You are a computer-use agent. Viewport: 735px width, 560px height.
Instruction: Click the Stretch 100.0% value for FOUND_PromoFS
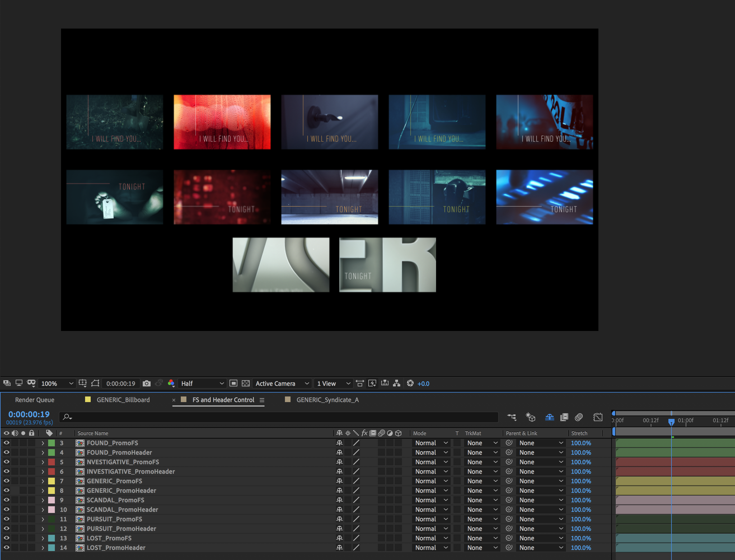point(581,443)
